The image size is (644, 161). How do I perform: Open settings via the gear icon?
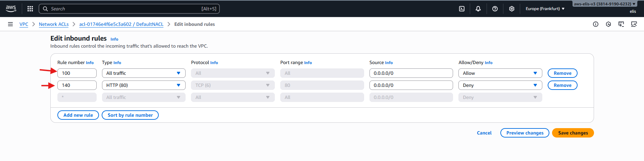pyautogui.click(x=511, y=9)
